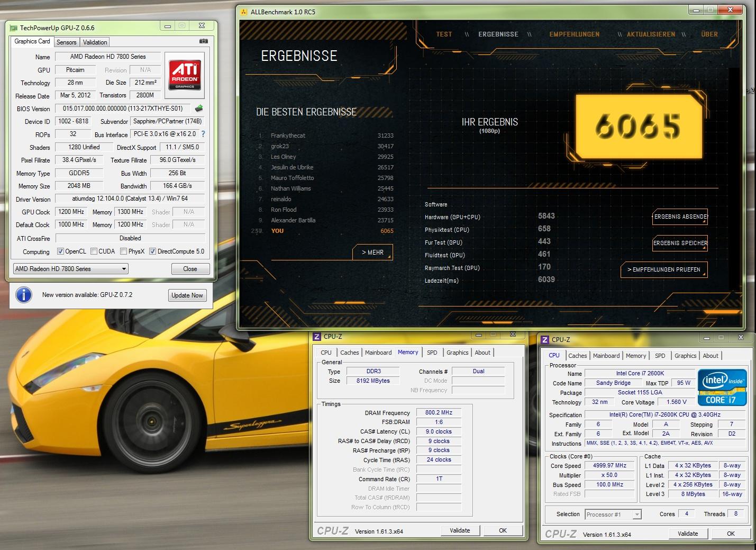Open About tab in CPU-Z memory window
This screenshot has width=756, height=550.
(482, 353)
